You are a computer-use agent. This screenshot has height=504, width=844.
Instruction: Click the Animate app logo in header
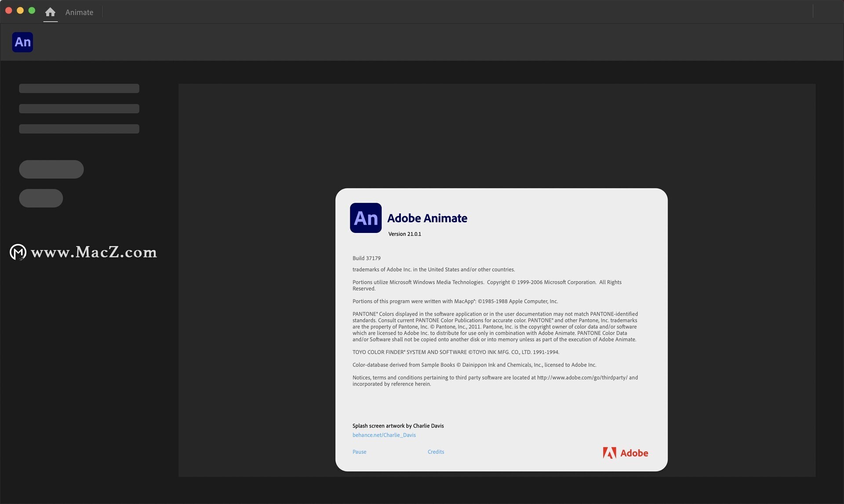(22, 42)
